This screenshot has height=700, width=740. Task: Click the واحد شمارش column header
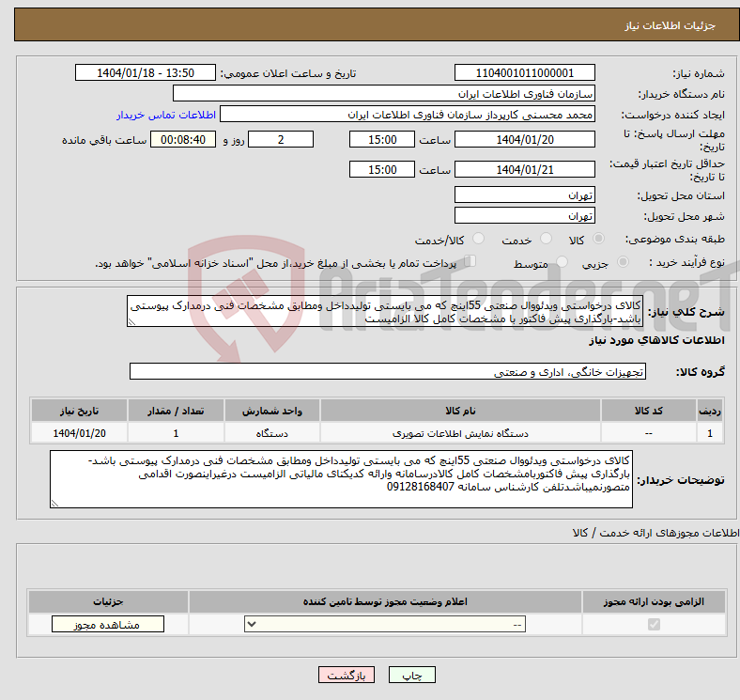coord(272,411)
